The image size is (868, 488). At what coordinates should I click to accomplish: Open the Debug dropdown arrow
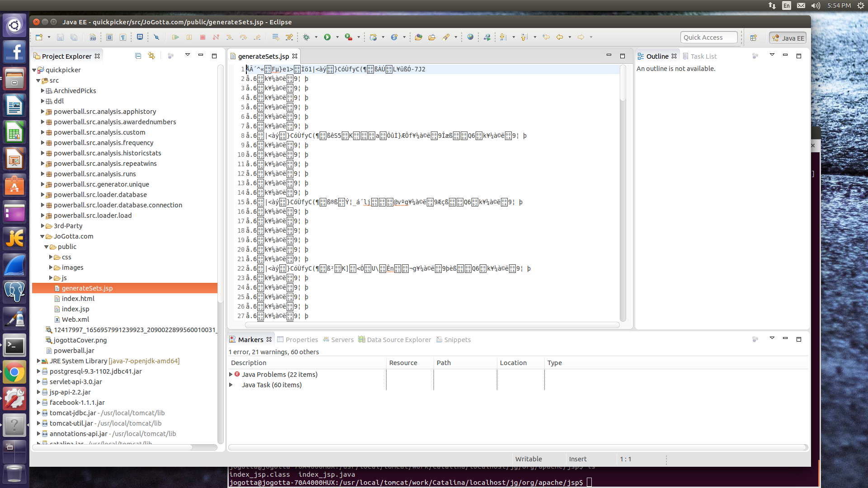pos(316,37)
